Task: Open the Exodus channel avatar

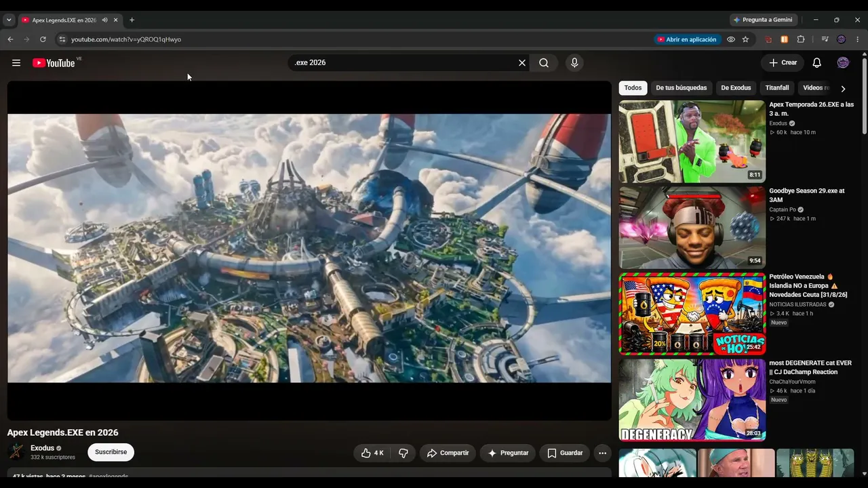Action: 16,452
